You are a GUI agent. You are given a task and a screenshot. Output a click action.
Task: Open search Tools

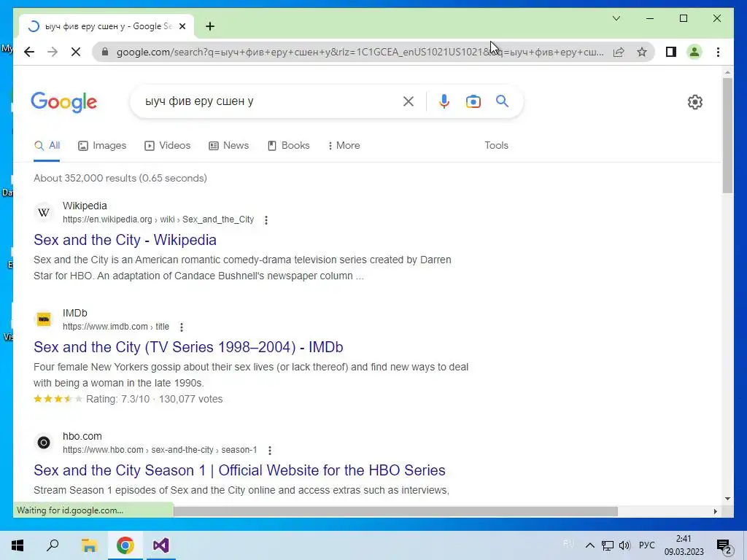click(496, 146)
